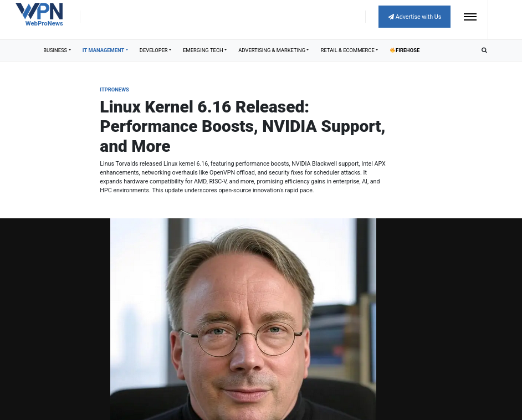Viewport: 522px width, 420px height.
Task: Click the paper plane icon in Advertise button
Action: tap(391, 17)
